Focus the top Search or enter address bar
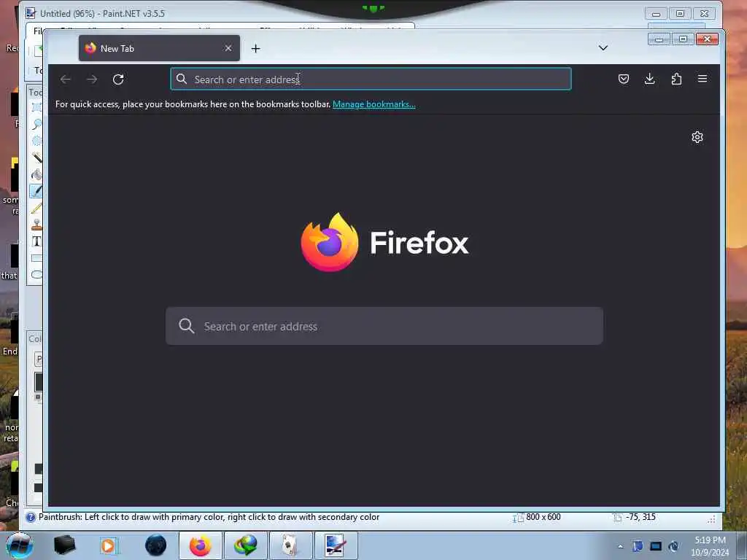The image size is (747, 560). [371, 79]
